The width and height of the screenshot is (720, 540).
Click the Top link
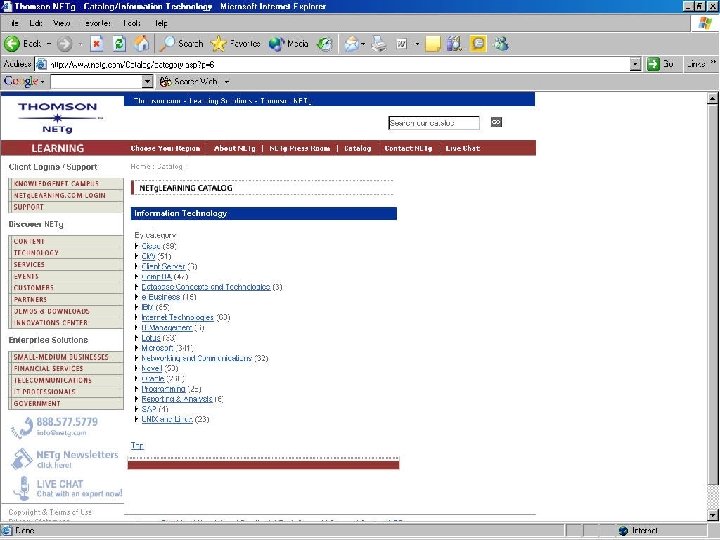click(137, 445)
